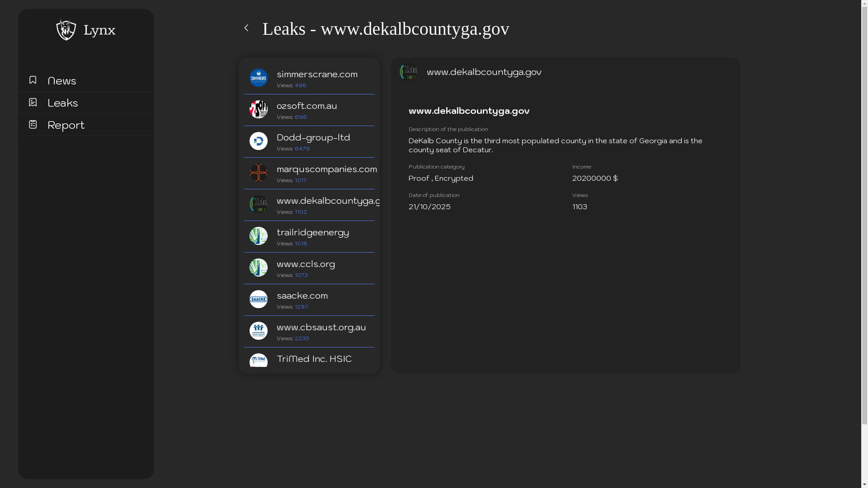868x488 pixels.
Task: Click the Lynx logo icon
Action: tap(66, 30)
